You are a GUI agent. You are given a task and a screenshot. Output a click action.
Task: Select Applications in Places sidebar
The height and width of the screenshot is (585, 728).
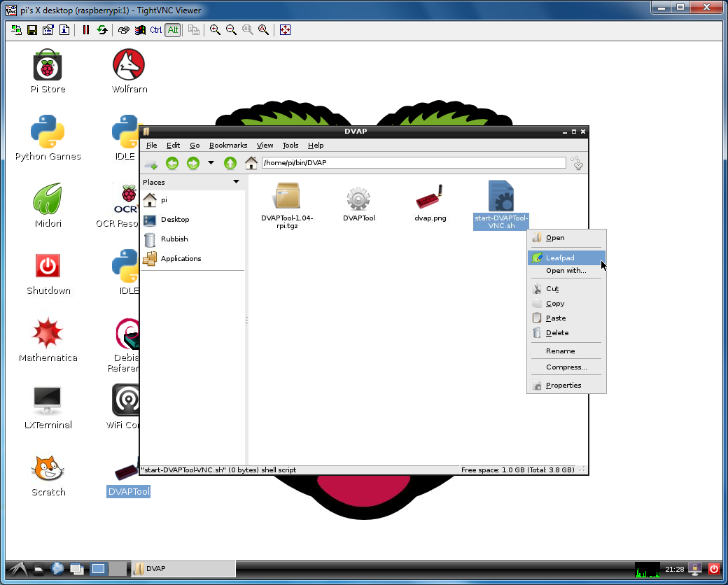(x=192, y=258)
